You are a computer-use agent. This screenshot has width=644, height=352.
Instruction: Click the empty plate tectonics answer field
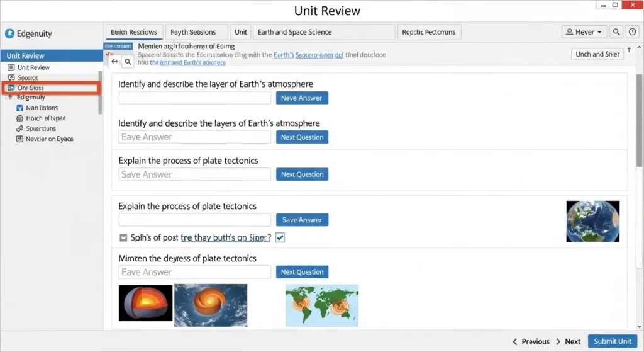click(195, 220)
